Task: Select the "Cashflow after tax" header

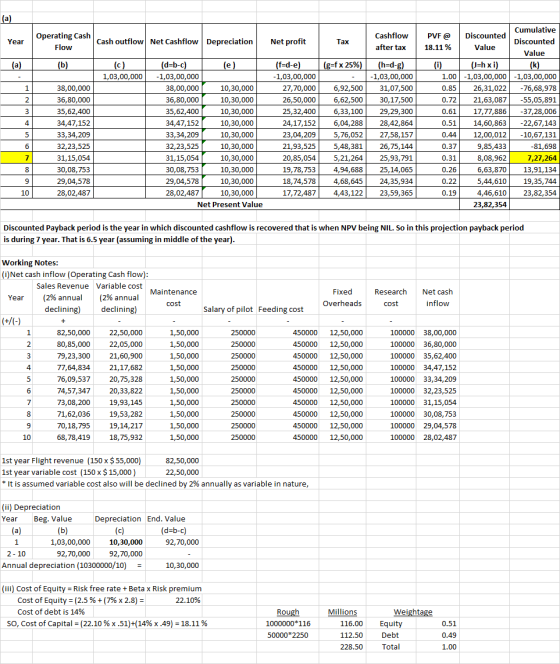Action: [x=391, y=42]
